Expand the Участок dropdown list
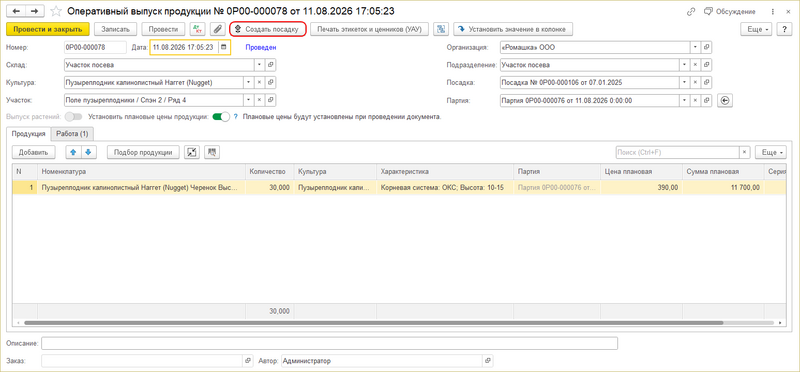800x372 pixels. (247, 100)
